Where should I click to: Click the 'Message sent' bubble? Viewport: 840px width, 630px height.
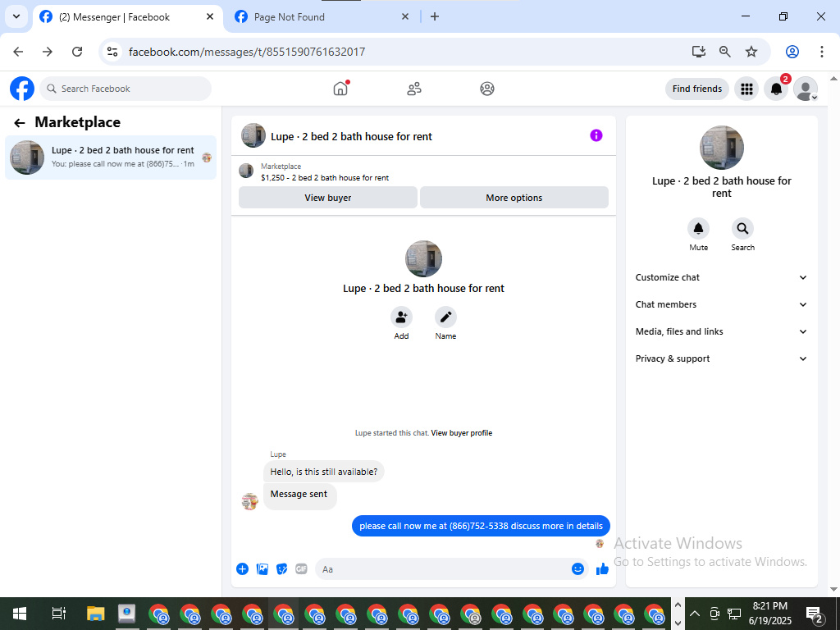[x=299, y=496]
